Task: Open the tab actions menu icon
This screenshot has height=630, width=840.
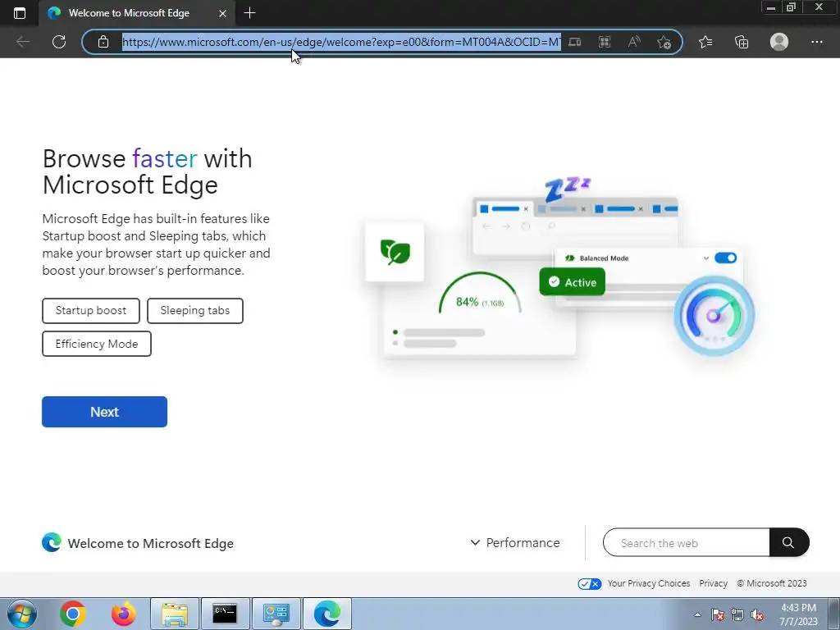Action: point(20,13)
